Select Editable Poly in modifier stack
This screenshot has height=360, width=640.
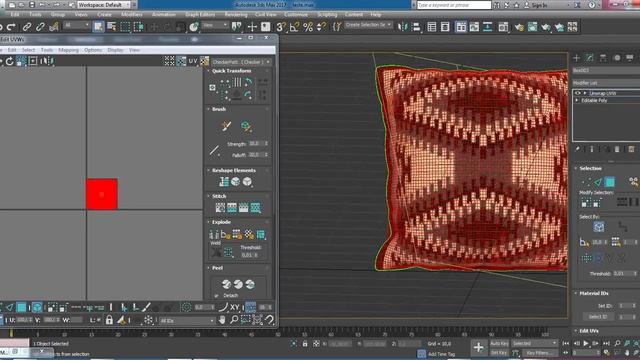[x=594, y=100]
